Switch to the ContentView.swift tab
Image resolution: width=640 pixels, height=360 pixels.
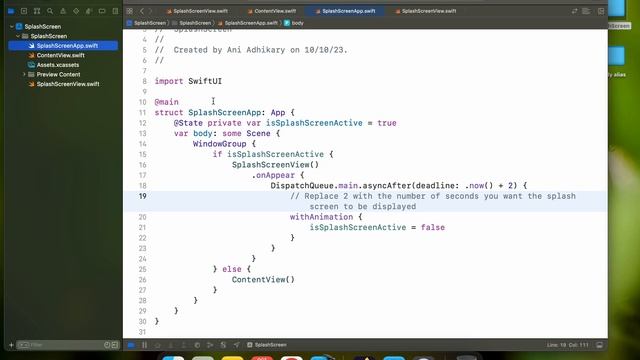click(271, 11)
